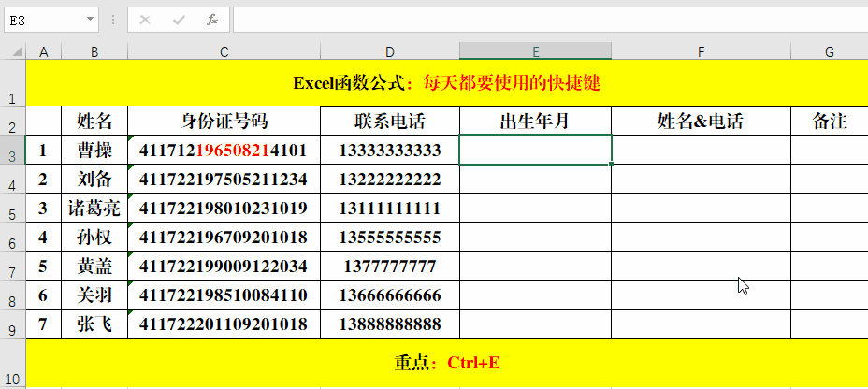
Task: Click inside the Name Box showing E3
Action: click(44, 21)
